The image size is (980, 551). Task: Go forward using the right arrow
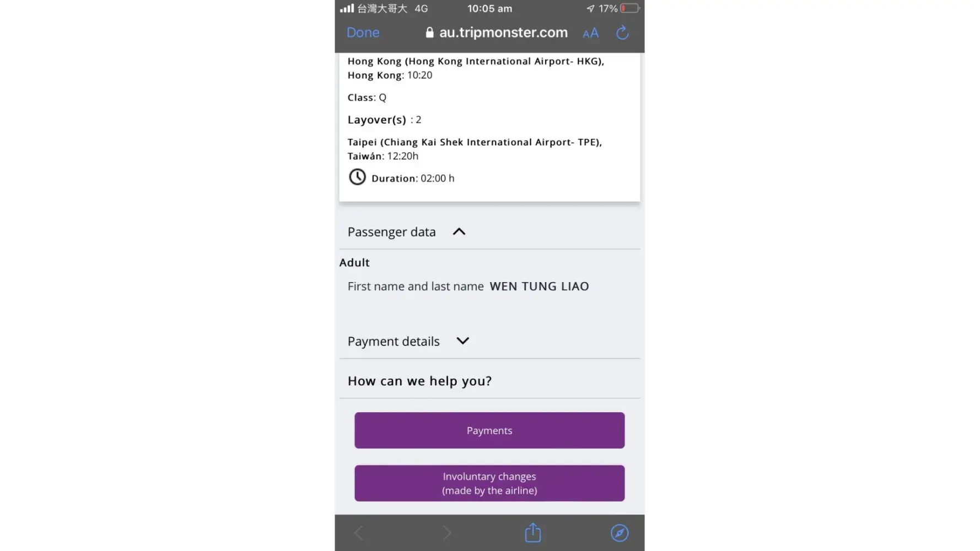tap(446, 533)
